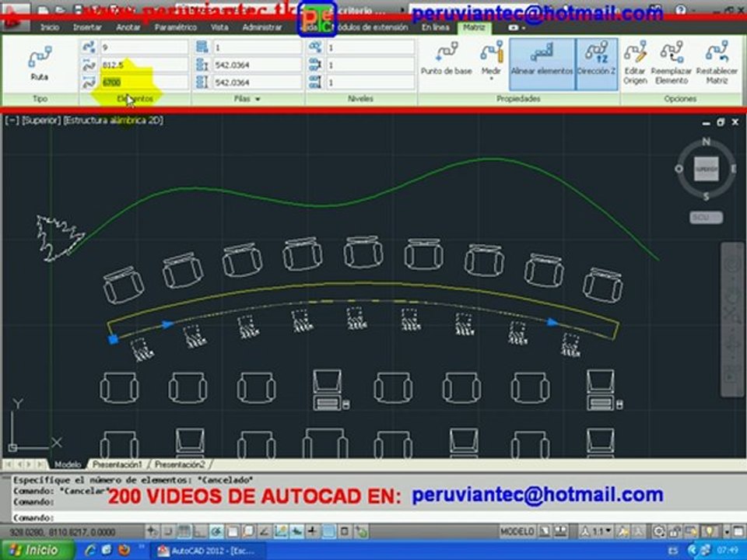The height and width of the screenshot is (560, 747).
Task: Click the row count field in Pilas panel
Action: tap(258, 47)
